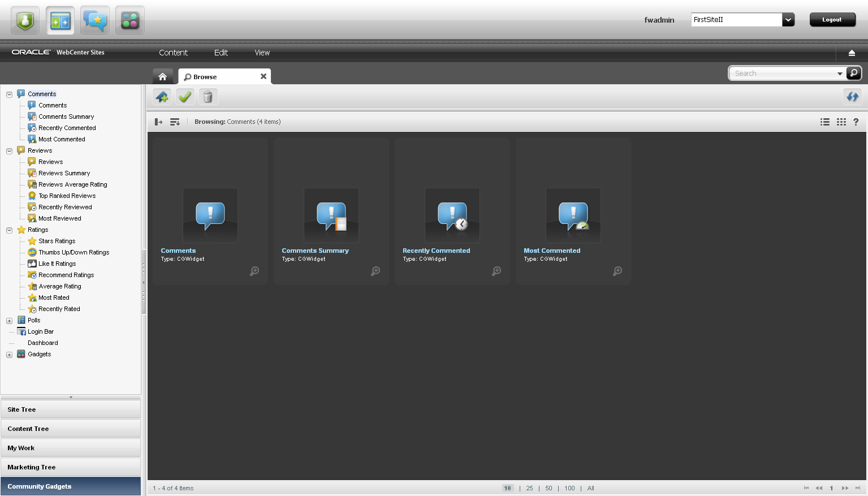Open the search type dropdown arrow
The height and width of the screenshot is (496, 868).
(840, 74)
